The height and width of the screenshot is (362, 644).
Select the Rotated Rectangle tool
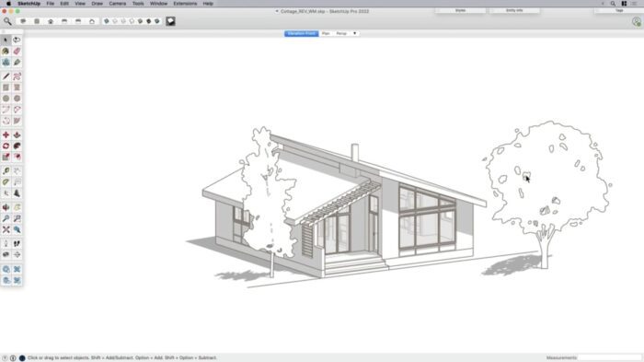click(x=17, y=88)
